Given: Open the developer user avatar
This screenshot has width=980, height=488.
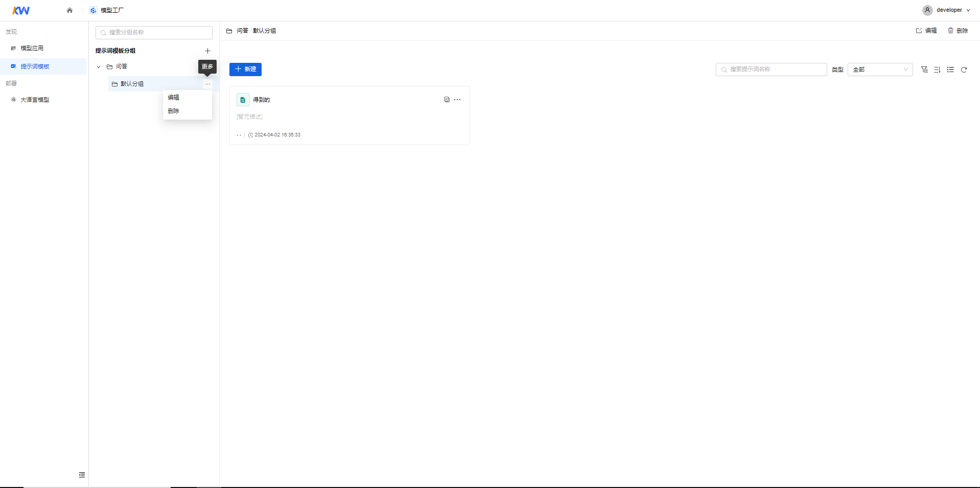Looking at the screenshot, I should tap(927, 10).
